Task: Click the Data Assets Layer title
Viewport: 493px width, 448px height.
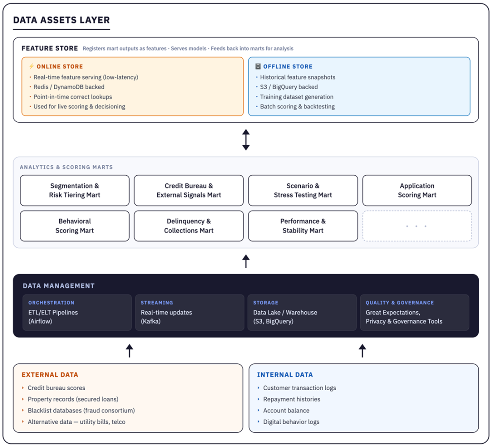Action: coord(61,20)
